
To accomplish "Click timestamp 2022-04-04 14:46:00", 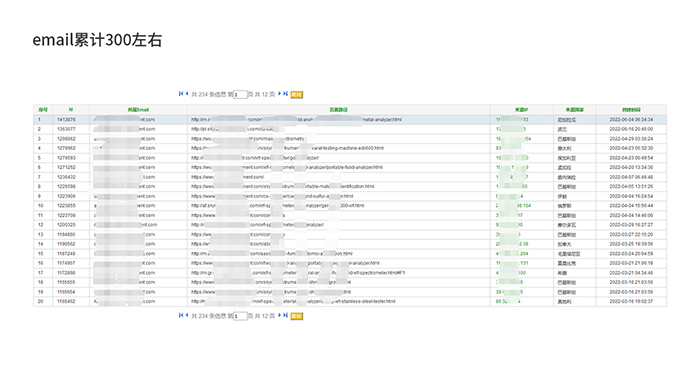I will (631, 216).
